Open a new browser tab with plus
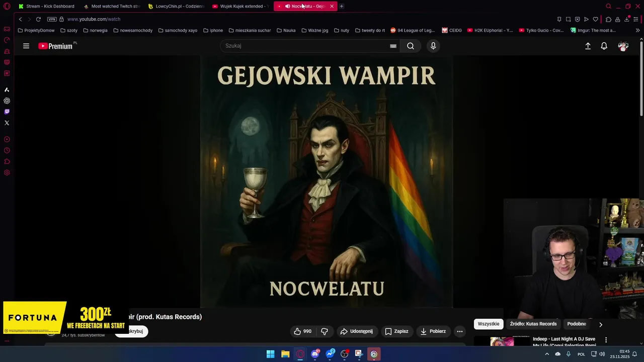This screenshot has width=644, height=362. 342,6
